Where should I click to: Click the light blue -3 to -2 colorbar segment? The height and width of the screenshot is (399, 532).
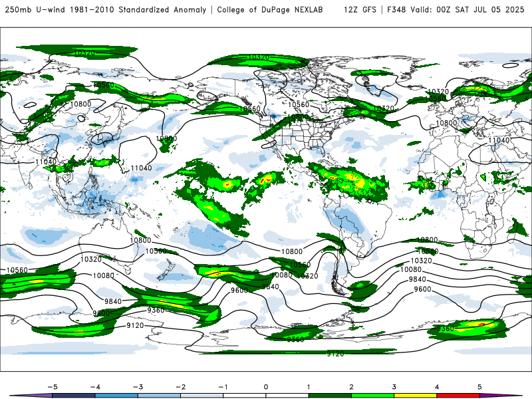pos(159,396)
